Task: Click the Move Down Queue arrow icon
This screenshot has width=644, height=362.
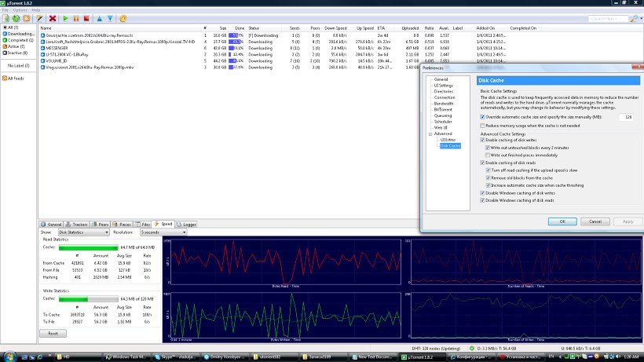Action: pos(109,17)
